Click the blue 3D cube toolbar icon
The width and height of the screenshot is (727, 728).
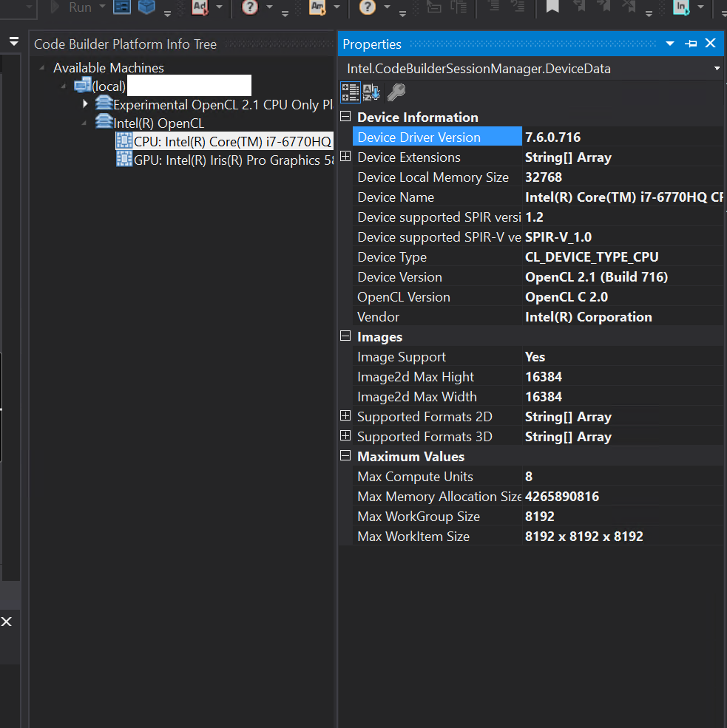(146, 7)
